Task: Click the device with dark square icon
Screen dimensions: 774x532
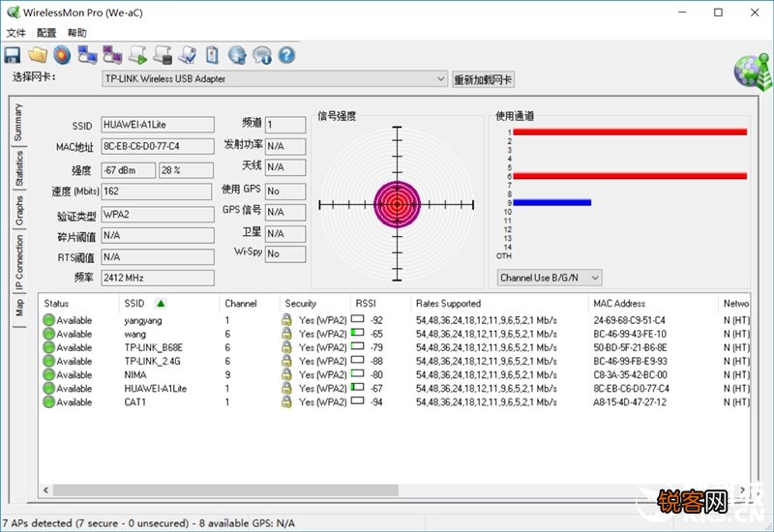Action: [163, 55]
